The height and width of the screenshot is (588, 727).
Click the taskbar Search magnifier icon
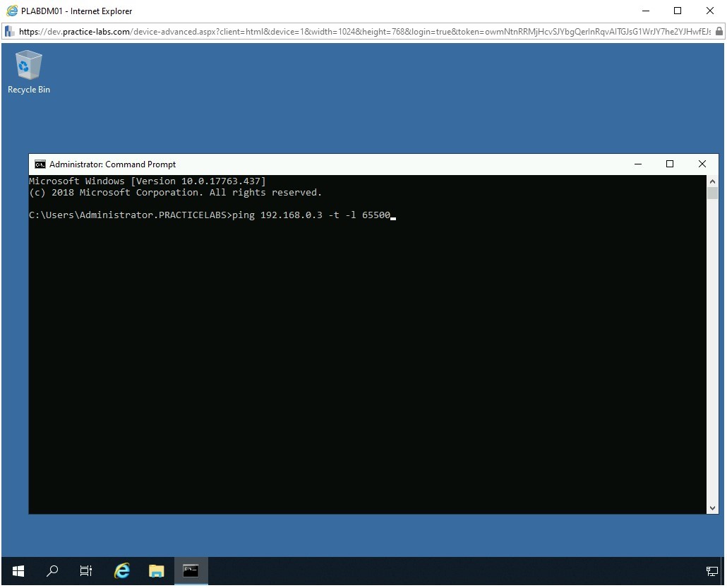(52, 571)
